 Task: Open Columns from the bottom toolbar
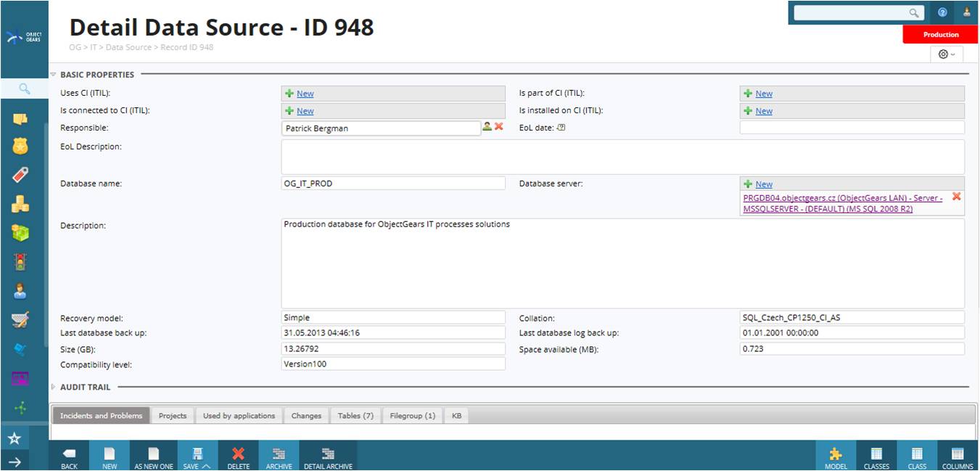tap(958, 456)
